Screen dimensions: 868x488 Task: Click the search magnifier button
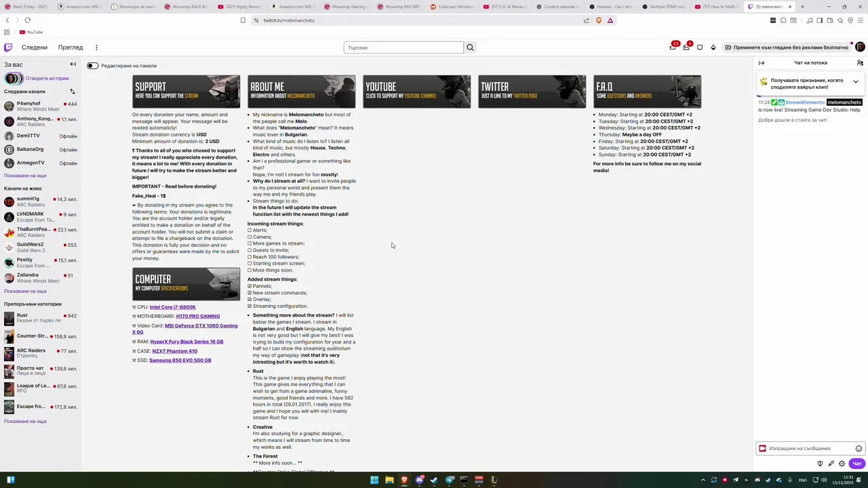click(470, 47)
